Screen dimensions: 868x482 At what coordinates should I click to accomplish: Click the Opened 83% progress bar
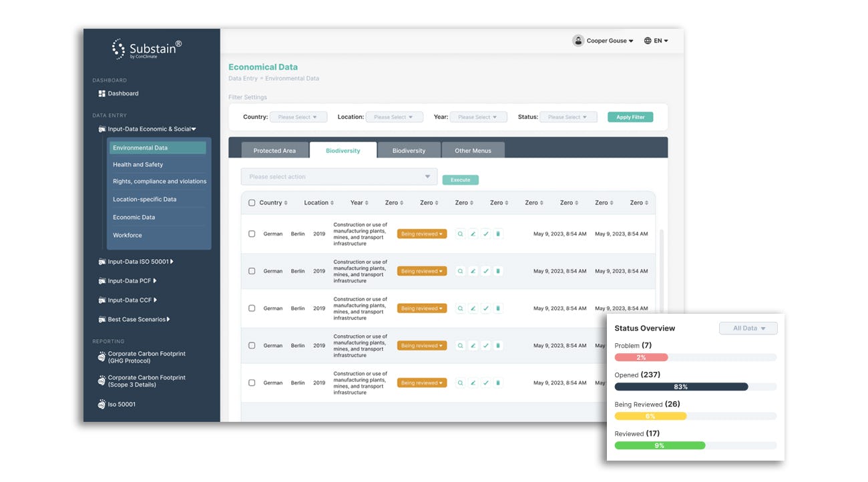(x=681, y=387)
